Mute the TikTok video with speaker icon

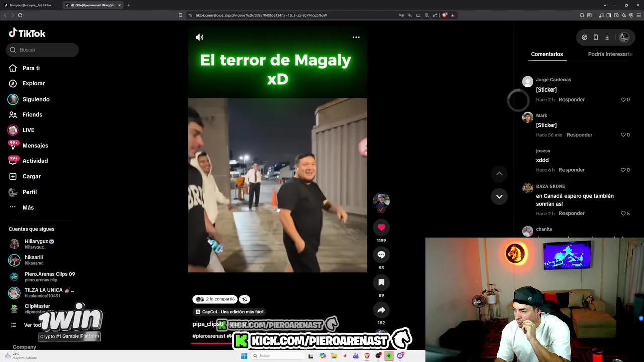pos(200,37)
